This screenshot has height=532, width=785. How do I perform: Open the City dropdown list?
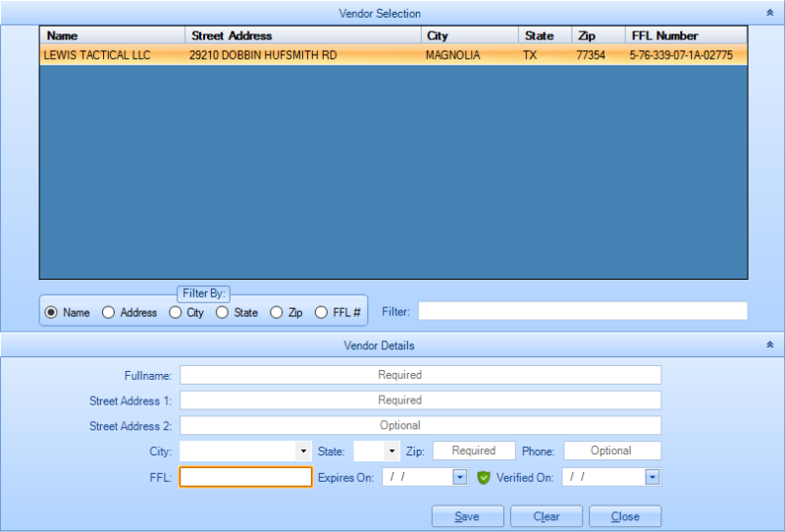(x=303, y=451)
